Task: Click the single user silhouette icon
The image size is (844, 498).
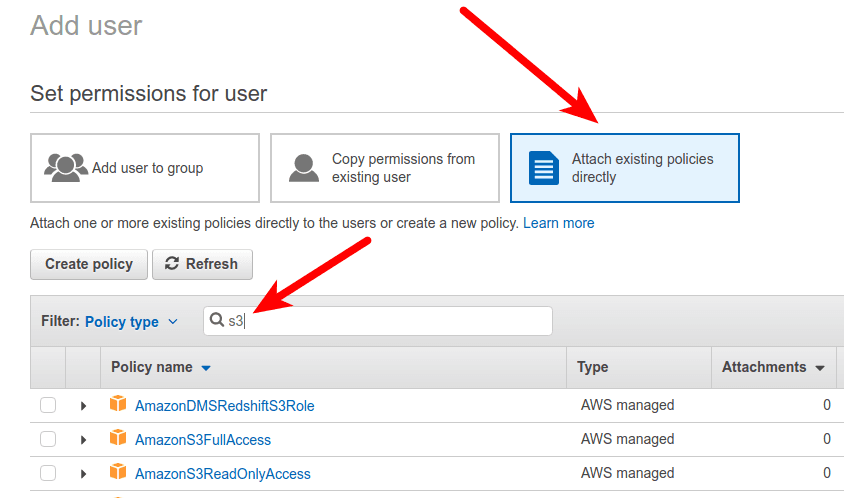Action: tap(304, 168)
